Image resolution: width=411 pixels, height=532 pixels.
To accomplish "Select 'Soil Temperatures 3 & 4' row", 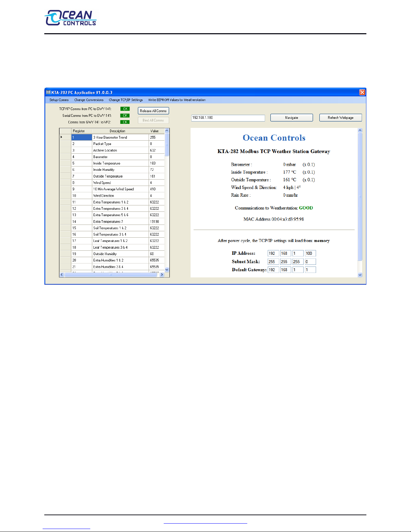I will [112, 234].
